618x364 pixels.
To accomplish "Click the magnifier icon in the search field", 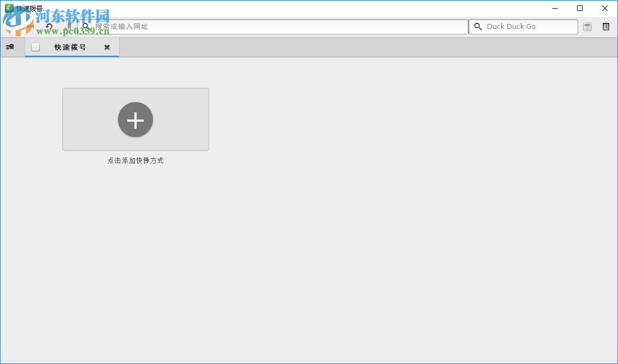I will point(478,26).
